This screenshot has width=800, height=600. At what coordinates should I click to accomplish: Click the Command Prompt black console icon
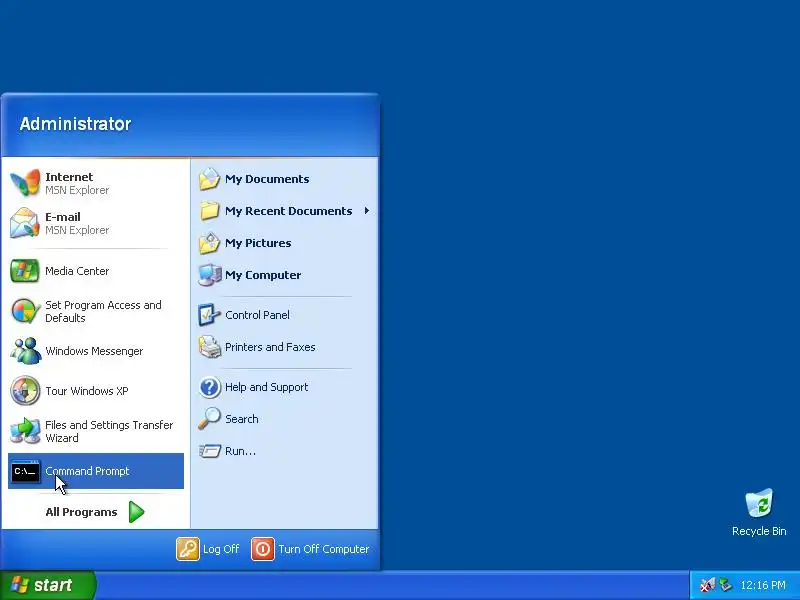click(x=25, y=471)
